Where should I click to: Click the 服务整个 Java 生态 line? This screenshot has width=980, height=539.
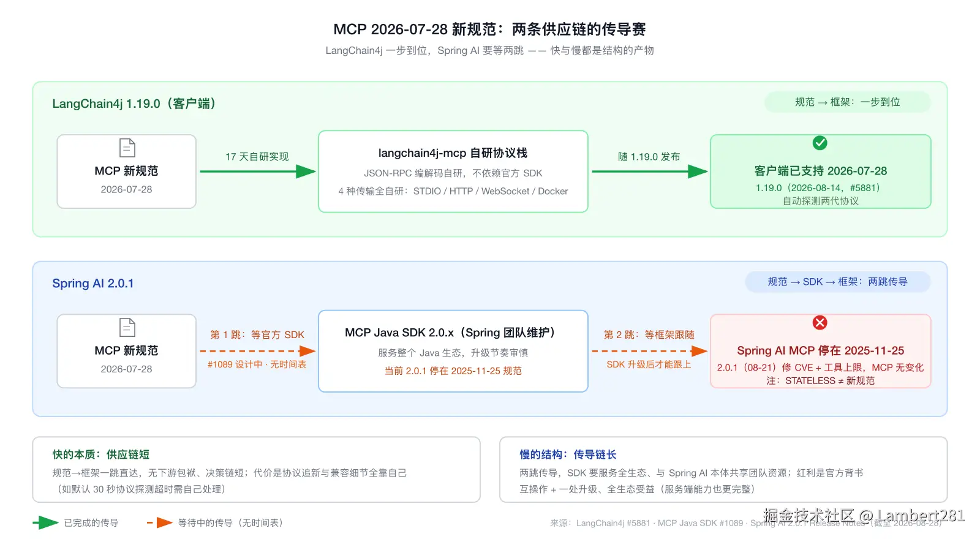tap(453, 353)
